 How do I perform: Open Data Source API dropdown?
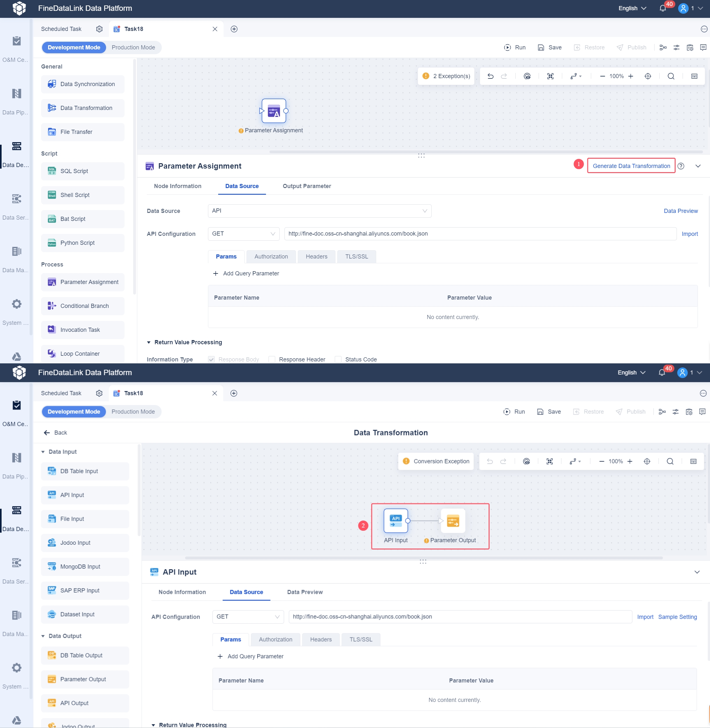pos(319,211)
